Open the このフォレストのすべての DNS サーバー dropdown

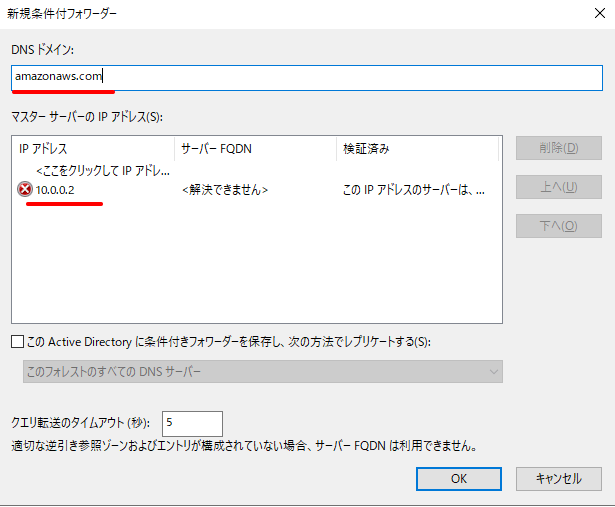coord(263,371)
